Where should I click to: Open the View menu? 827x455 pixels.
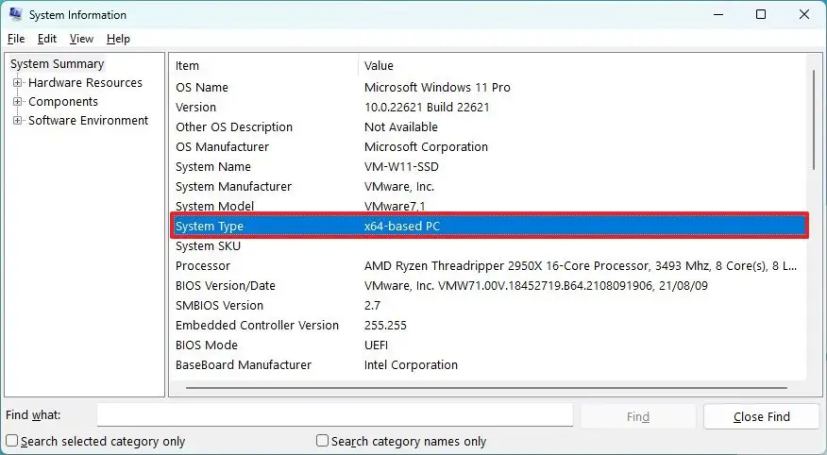81,38
